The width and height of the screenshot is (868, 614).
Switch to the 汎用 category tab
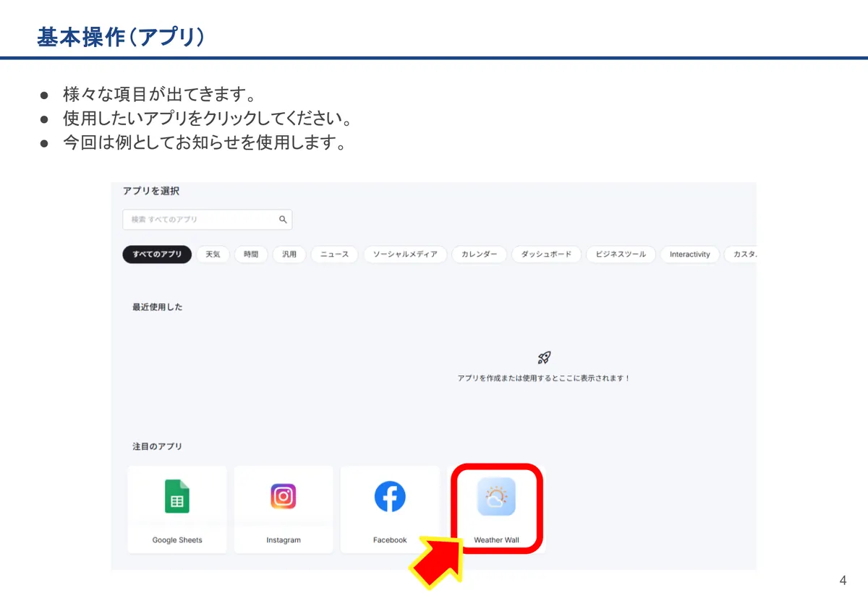289,255
